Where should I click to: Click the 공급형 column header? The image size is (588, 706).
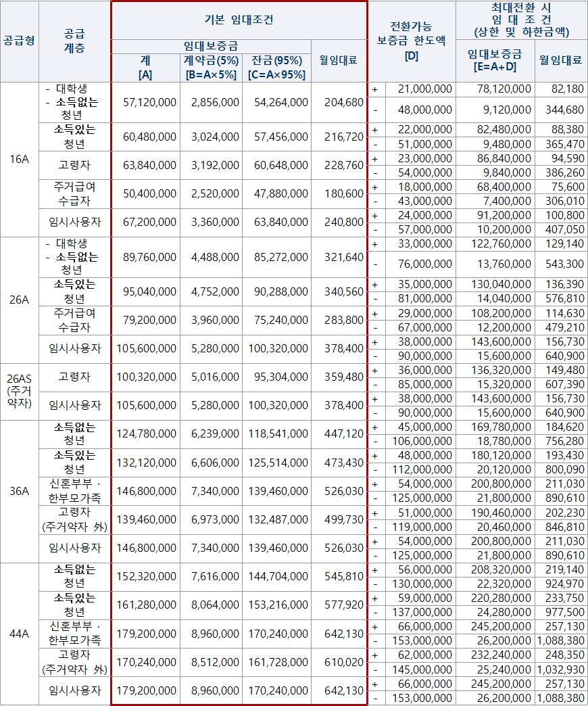pos(20,40)
